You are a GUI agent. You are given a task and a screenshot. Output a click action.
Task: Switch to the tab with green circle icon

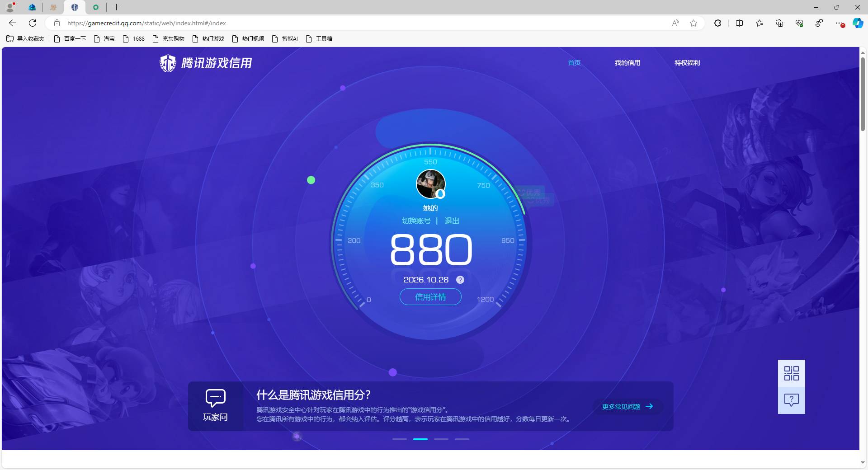[96, 7]
